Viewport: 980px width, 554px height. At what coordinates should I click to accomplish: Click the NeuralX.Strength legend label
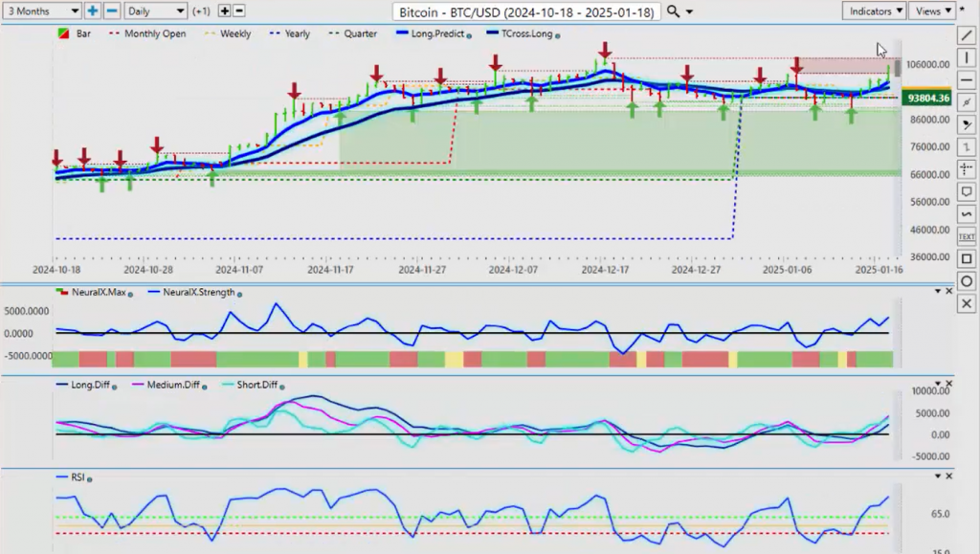[199, 292]
